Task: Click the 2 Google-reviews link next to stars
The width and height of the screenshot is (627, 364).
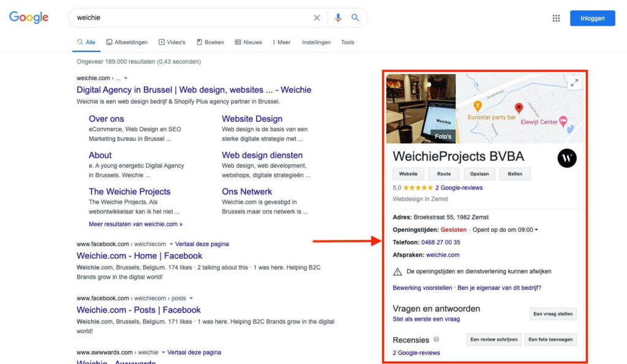Action: (459, 187)
